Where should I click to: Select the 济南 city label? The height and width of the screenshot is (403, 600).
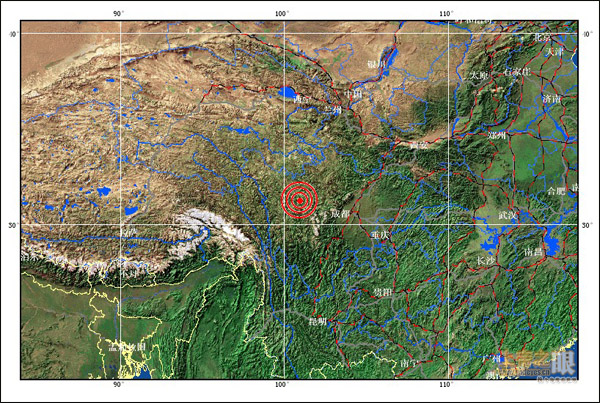click(x=551, y=99)
